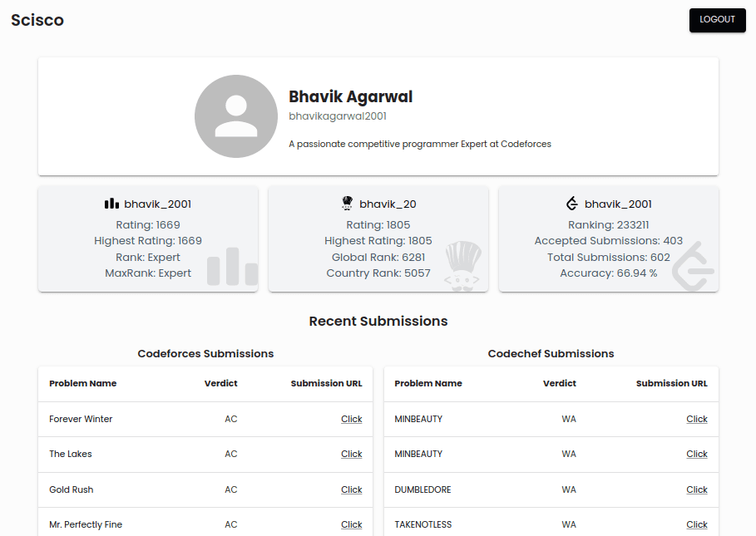Click AC verdict in Gold Rush row
Viewport: 756px width, 536px height.
(x=231, y=489)
